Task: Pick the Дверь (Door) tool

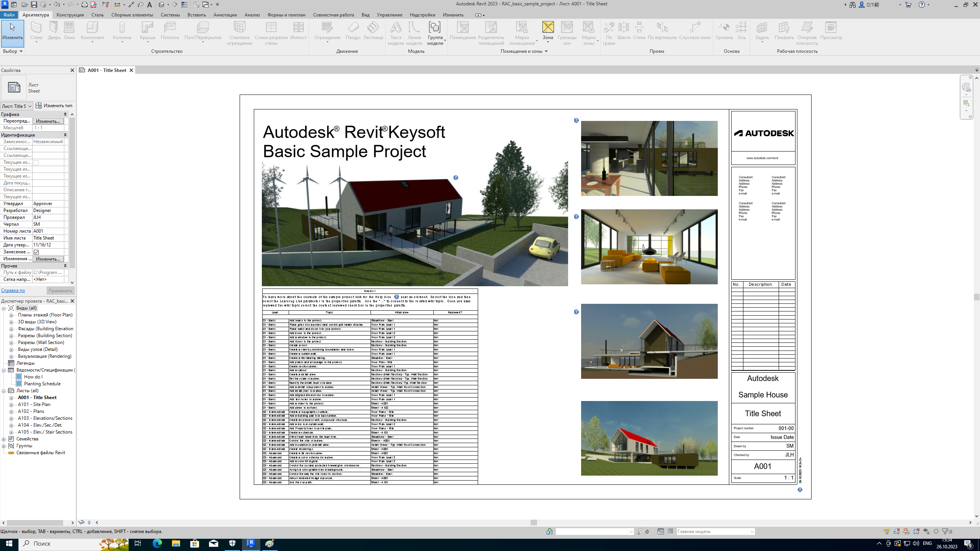Action: (54, 31)
